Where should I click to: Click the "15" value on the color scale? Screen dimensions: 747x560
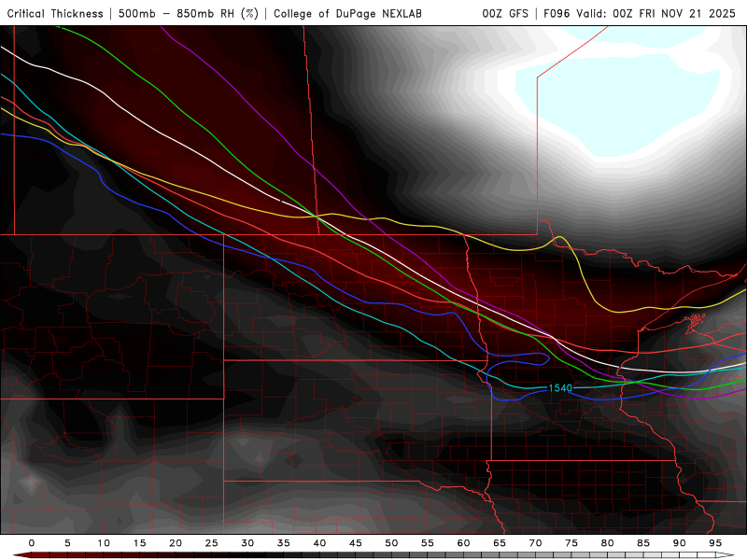tap(139, 543)
